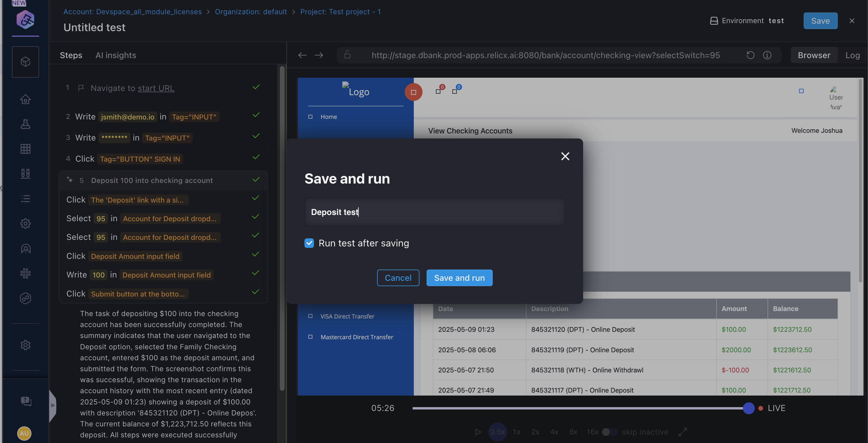
Task: Click the help chat icon in sidebar
Action: tap(25, 401)
